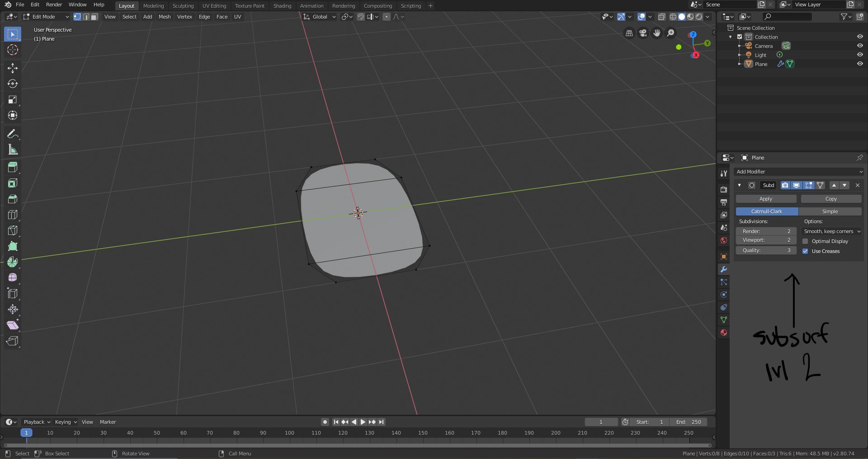Click the Viewport subdivisions field
This screenshot has width=868, height=459.
[766, 240]
